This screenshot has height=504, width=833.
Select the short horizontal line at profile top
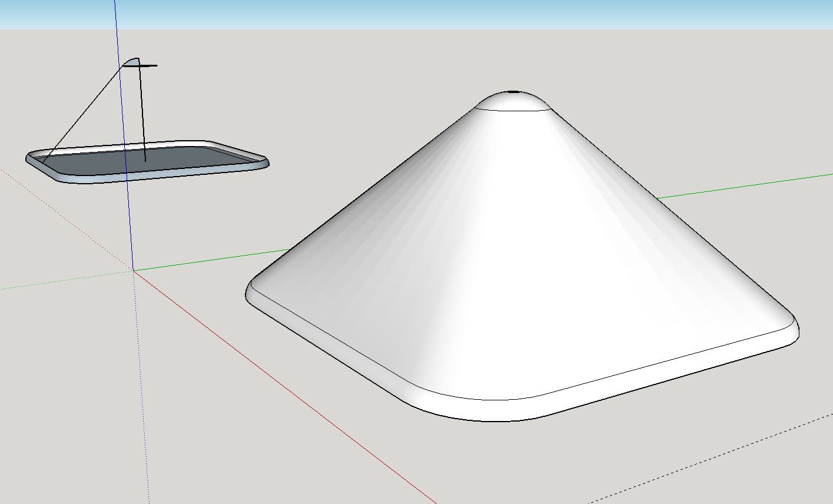click(150, 66)
